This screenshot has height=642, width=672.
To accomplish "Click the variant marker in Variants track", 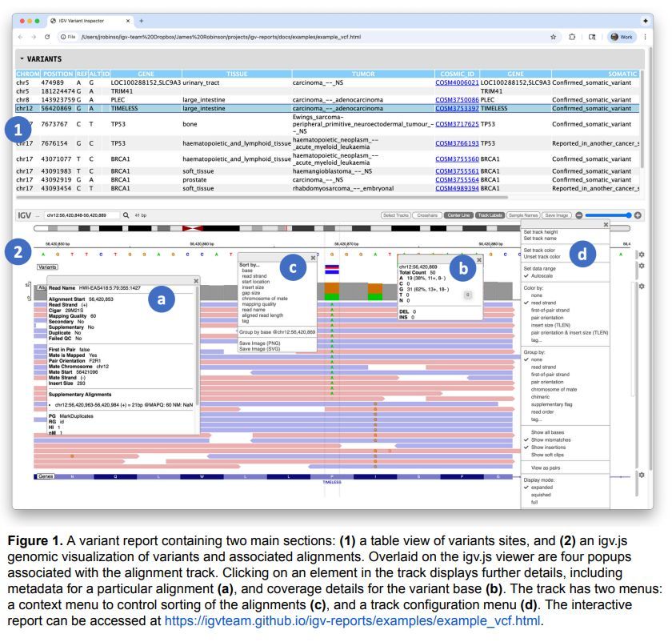I will pos(332,269).
